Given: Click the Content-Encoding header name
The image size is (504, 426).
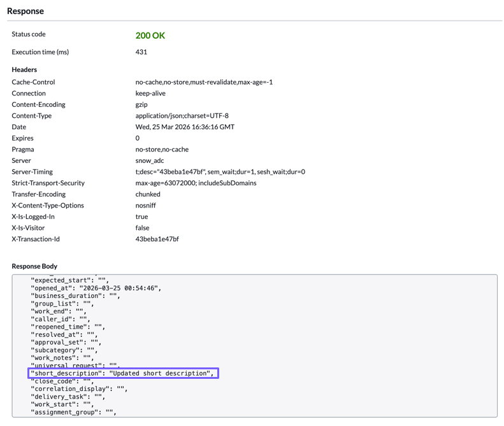Looking at the screenshot, I should pyautogui.click(x=38, y=104).
